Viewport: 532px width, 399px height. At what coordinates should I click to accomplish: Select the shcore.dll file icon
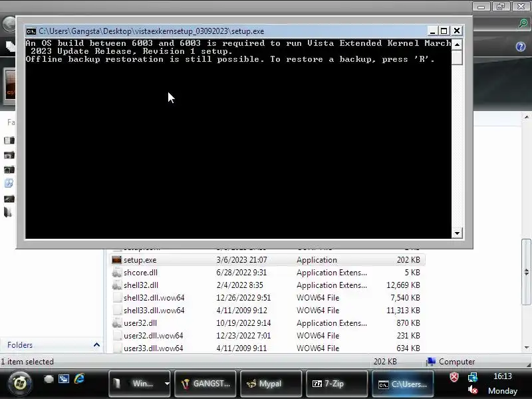tap(117, 273)
